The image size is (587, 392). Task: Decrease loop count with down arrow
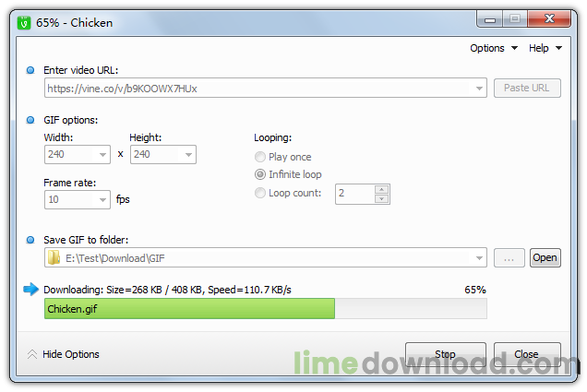coord(381,198)
